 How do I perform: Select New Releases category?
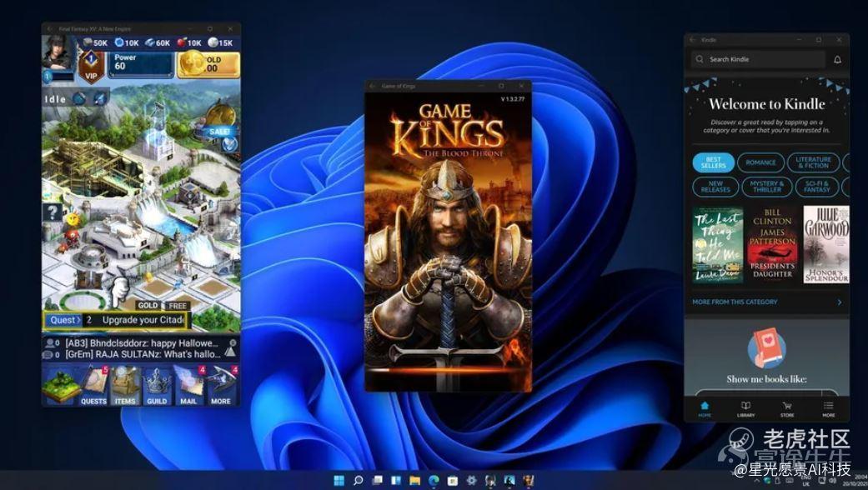[x=715, y=187]
